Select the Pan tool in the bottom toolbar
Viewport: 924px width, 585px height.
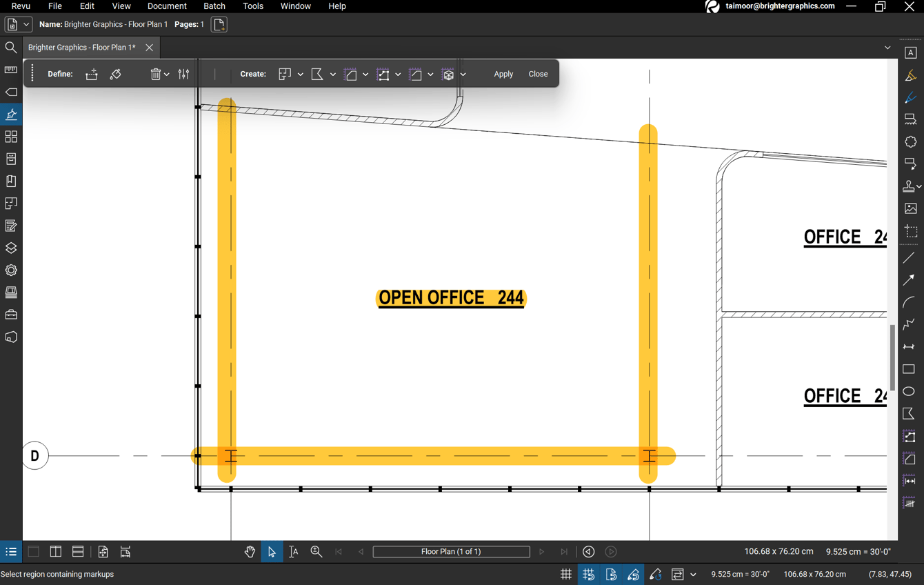pyautogui.click(x=250, y=551)
